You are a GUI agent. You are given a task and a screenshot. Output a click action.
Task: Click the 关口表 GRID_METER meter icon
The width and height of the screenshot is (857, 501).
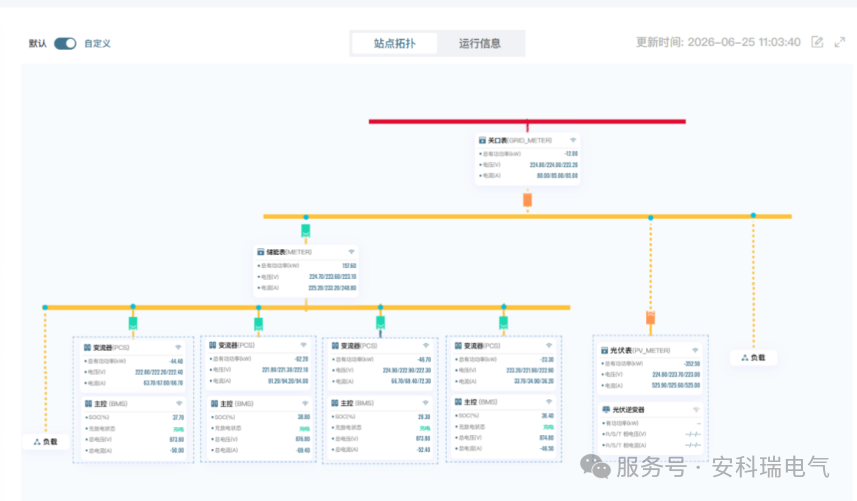pyautogui.click(x=482, y=140)
